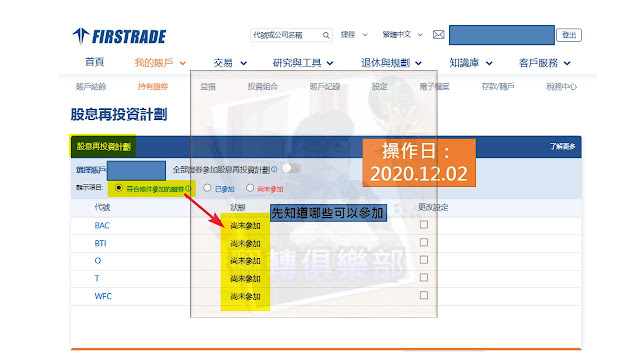Open the 稅務中心 tab
Viewport: 640px width, 360px height.
[561, 87]
